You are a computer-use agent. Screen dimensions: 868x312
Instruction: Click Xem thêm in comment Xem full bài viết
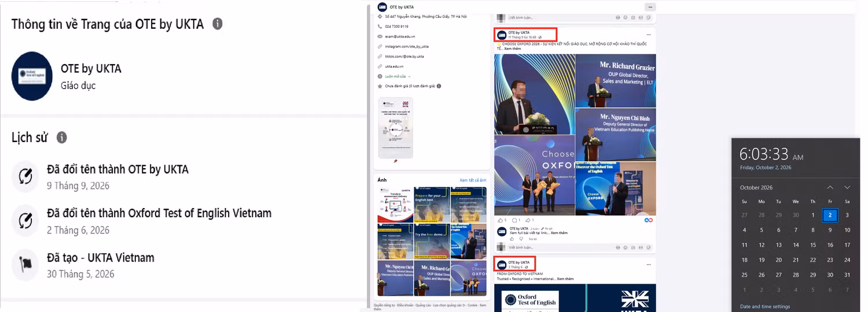[559, 233]
